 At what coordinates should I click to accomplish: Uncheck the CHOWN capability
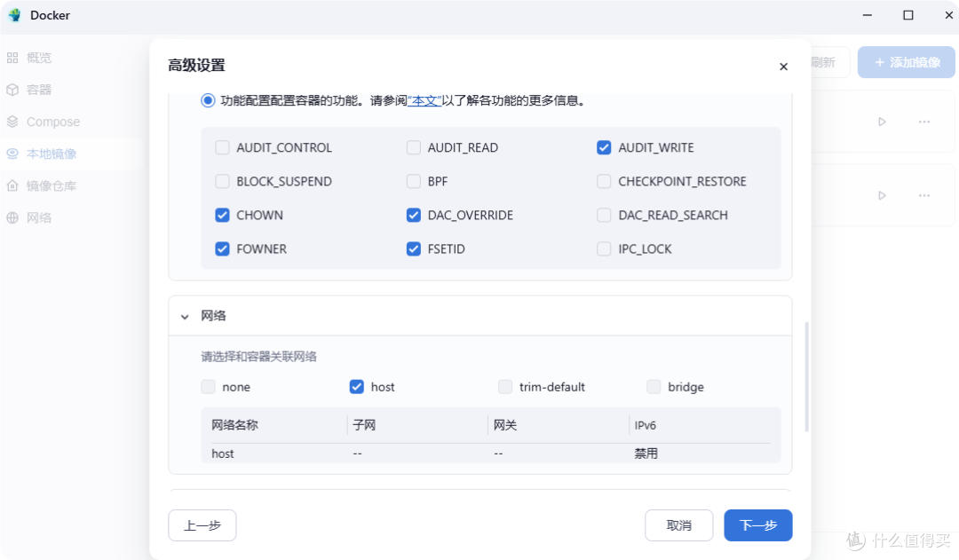point(222,215)
